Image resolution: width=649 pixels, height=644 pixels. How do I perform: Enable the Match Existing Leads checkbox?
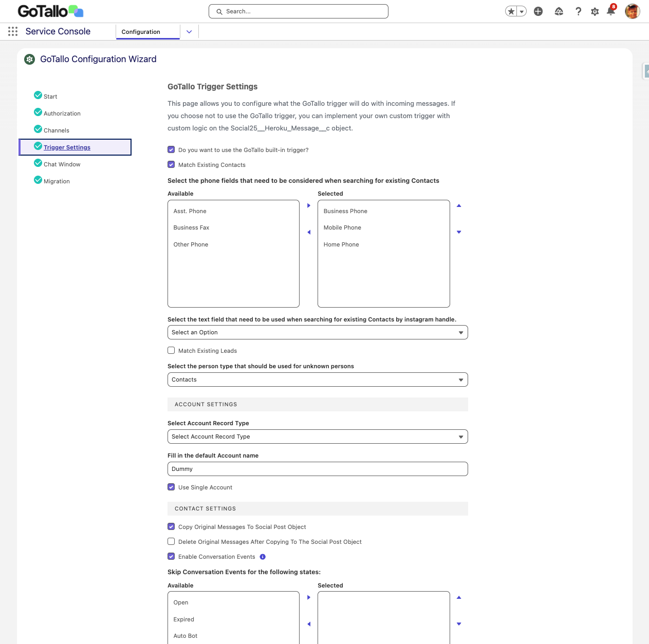tap(171, 351)
